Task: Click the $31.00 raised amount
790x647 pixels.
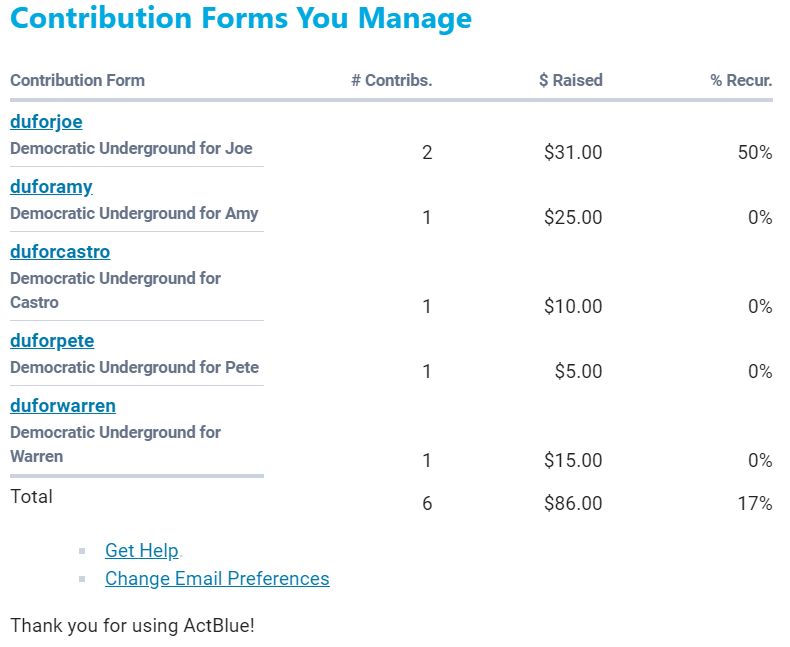Action: 573,153
